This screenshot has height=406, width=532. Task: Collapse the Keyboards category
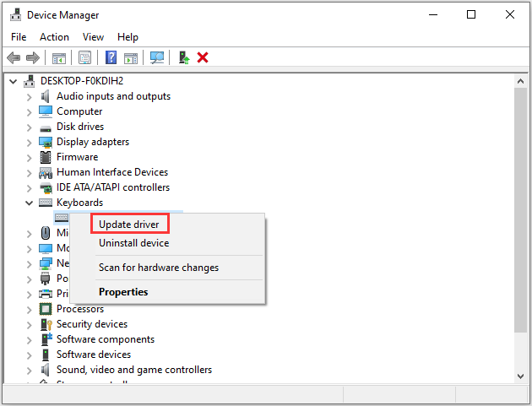(30, 203)
